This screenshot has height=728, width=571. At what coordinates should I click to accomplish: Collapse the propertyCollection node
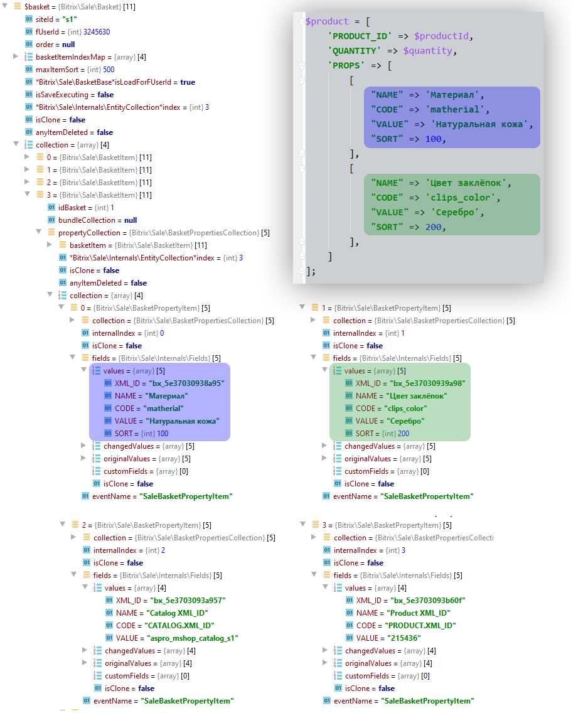[x=39, y=233]
